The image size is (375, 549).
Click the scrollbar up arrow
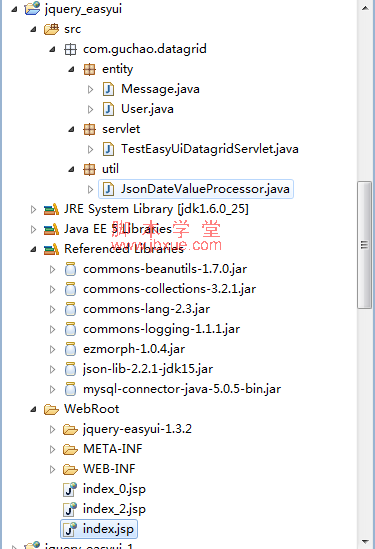coord(365,8)
